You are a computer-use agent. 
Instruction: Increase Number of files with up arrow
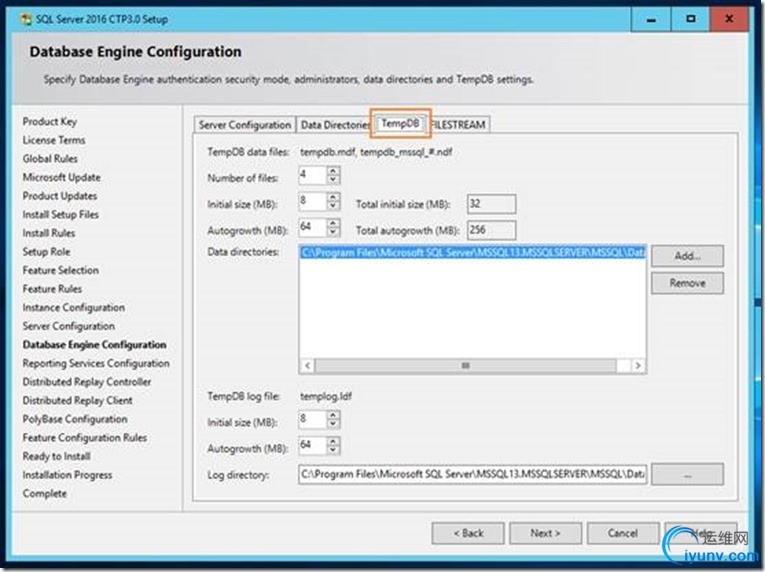pyautogui.click(x=333, y=171)
